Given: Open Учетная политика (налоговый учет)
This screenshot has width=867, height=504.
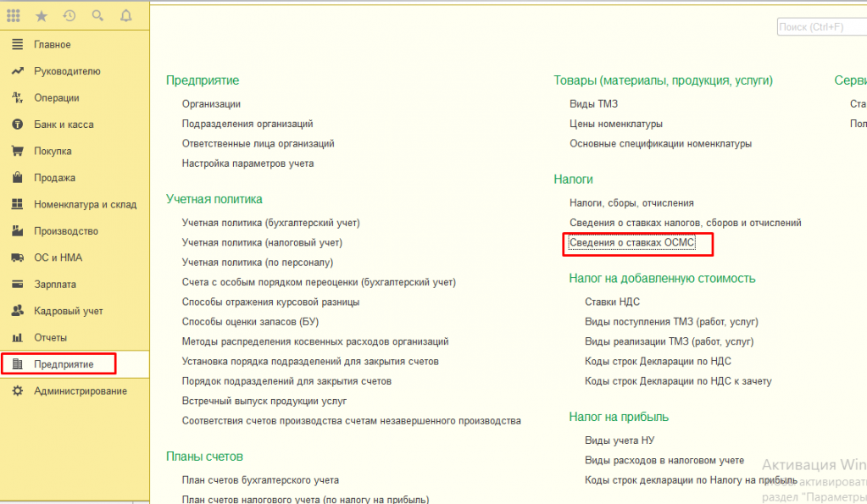Looking at the screenshot, I should coord(262,243).
